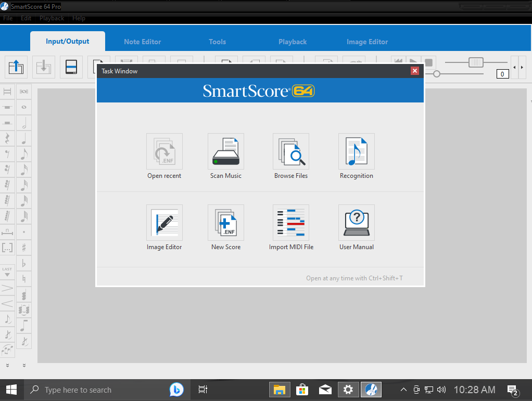Click the value field showing 0
Image resolution: width=532 pixels, height=401 pixels.
pyautogui.click(x=502, y=74)
